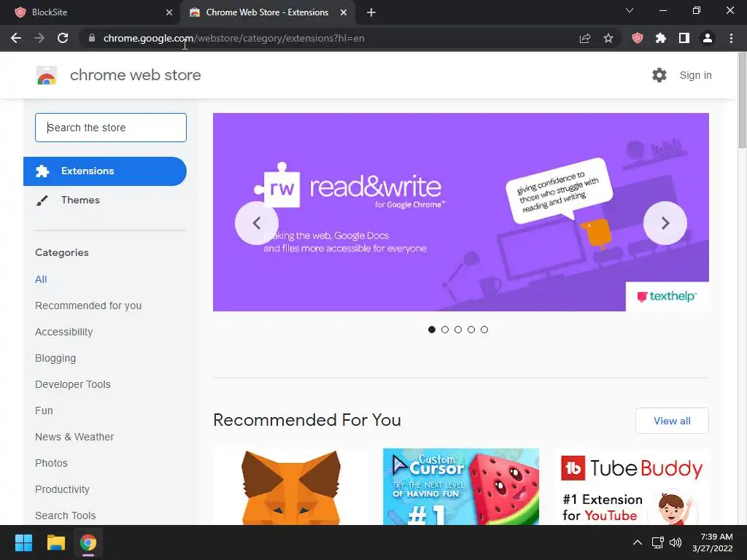The width and height of the screenshot is (747, 560).
Task: Open the web store settings gear
Action: pyautogui.click(x=659, y=75)
